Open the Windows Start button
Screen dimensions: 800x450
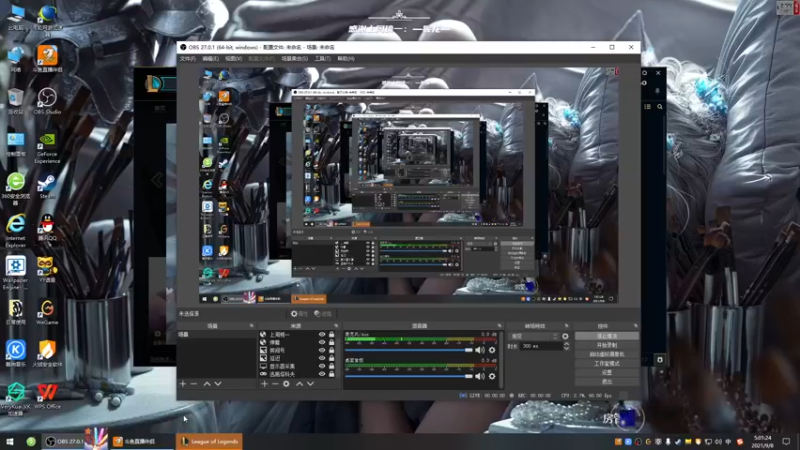(10, 441)
